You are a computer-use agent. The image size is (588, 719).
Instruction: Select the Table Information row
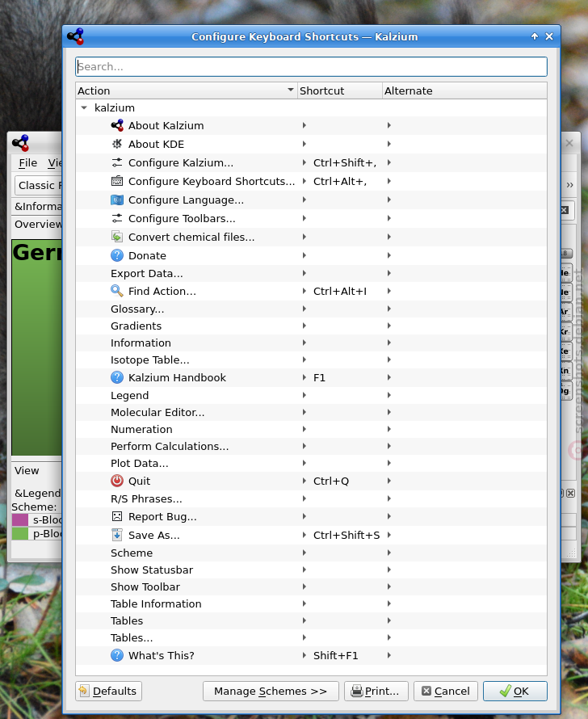click(311, 603)
